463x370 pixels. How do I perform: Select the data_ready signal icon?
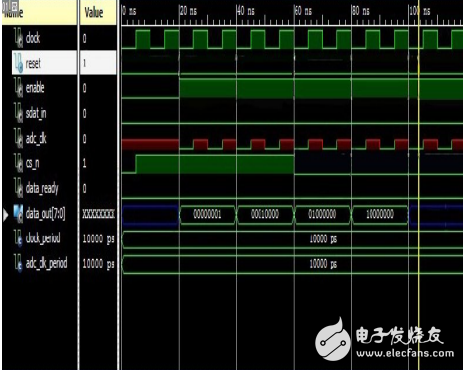(x=18, y=188)
